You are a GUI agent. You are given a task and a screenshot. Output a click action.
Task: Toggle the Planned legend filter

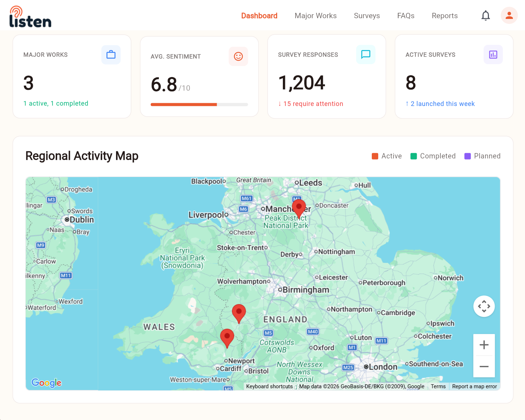coord(482,156)
